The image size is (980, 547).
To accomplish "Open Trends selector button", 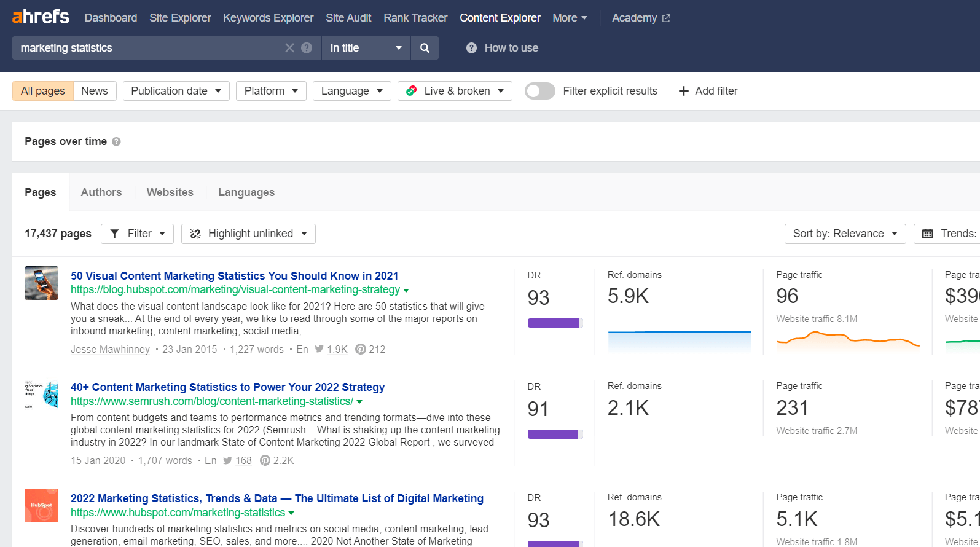I will pyautogui.click(x=946, y=234).
